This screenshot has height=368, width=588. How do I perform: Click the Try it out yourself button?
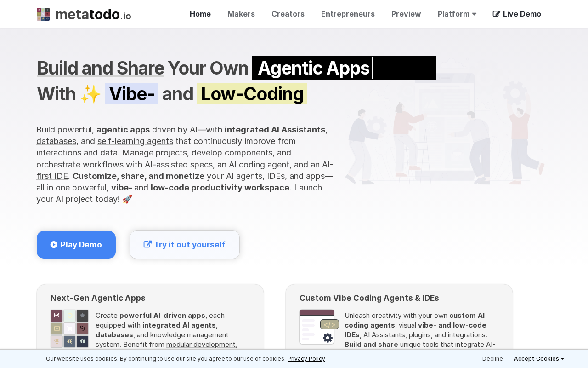coord(185,245)
